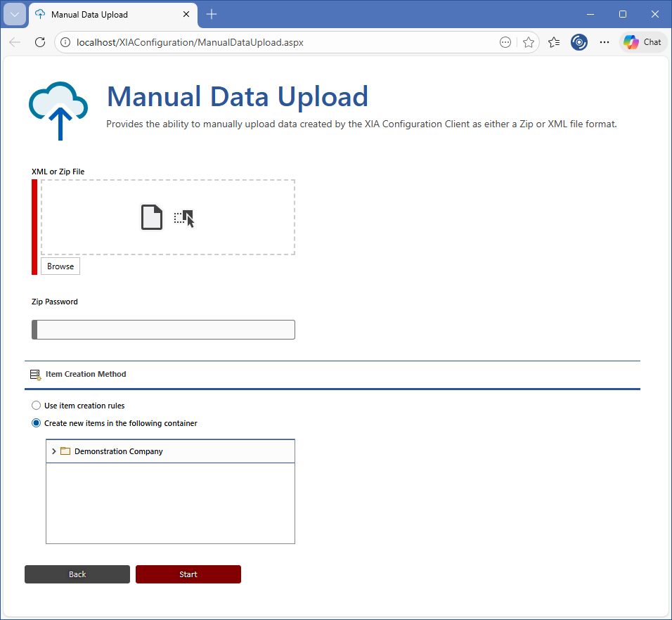This screenshot has height=620, width=672.
Task: View site information icon in address bar
Action: click(x=66, y=42)
